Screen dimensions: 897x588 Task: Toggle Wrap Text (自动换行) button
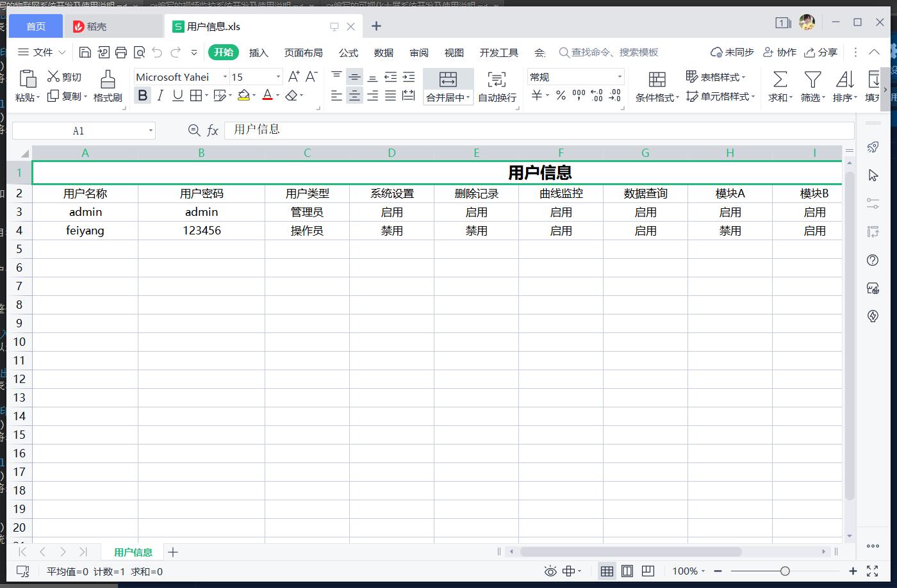[497, 79]
